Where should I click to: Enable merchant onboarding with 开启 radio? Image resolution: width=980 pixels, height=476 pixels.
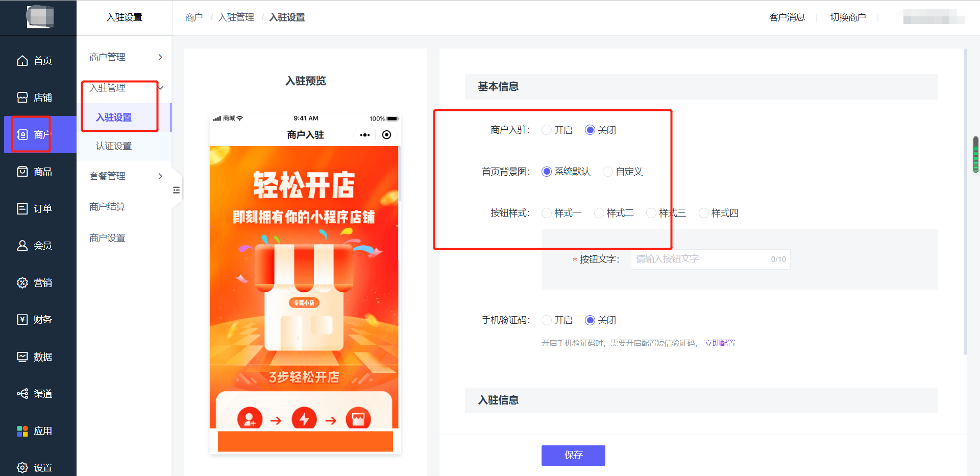pyautogui.click(x=547, y=130)
